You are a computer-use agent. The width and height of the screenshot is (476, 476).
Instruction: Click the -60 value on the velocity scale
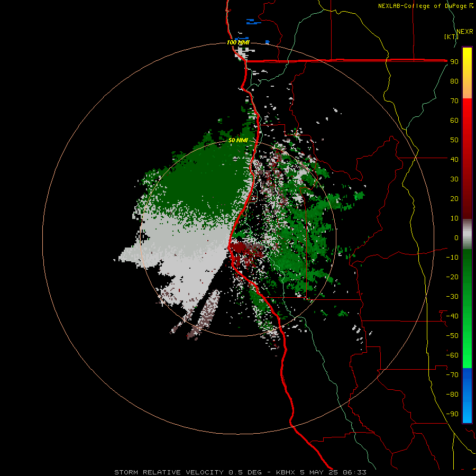452,355
